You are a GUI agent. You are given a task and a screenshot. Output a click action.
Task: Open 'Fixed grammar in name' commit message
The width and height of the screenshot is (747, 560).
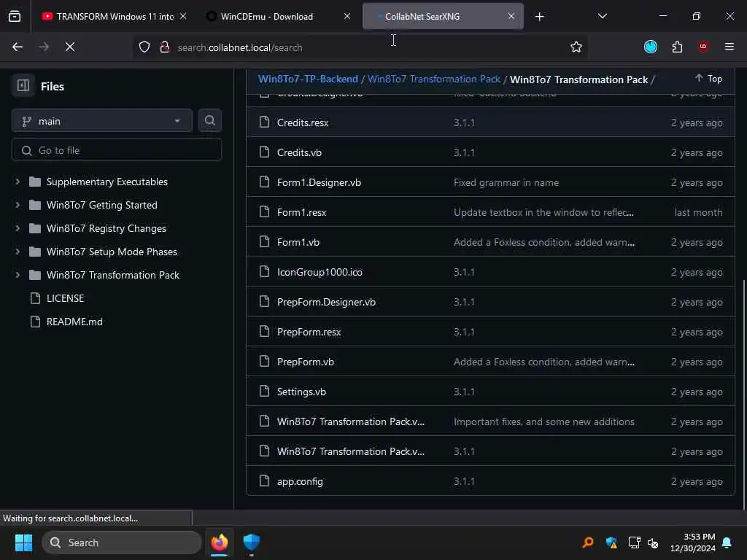coord(506,182)
